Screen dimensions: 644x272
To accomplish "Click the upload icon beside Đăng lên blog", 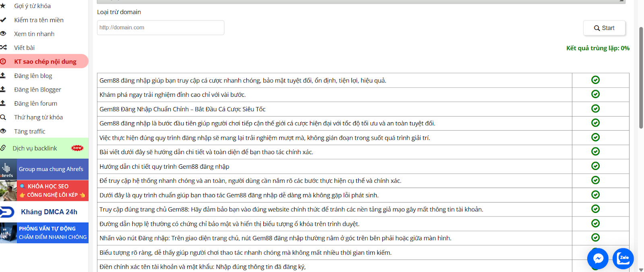I will point(3,76).
